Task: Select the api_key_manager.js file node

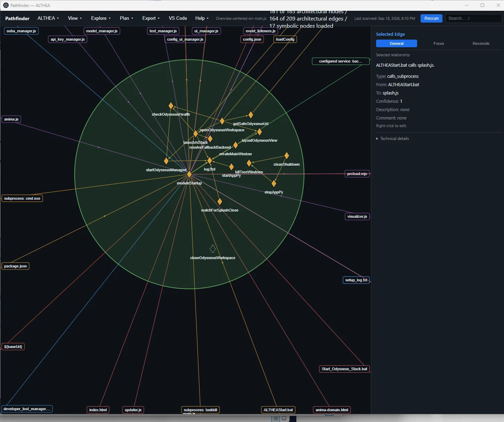Action: pos(68,39)
